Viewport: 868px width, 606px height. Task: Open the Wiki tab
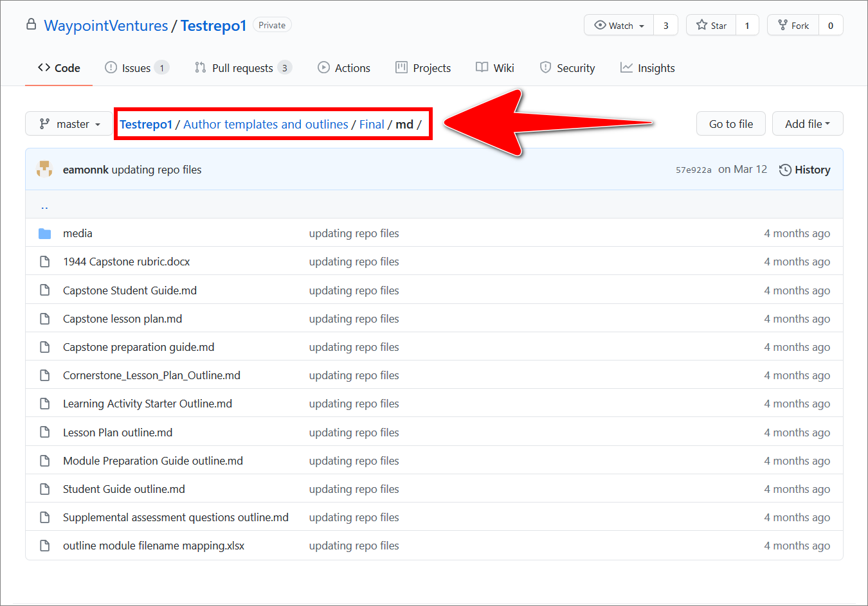pos(495,68)
